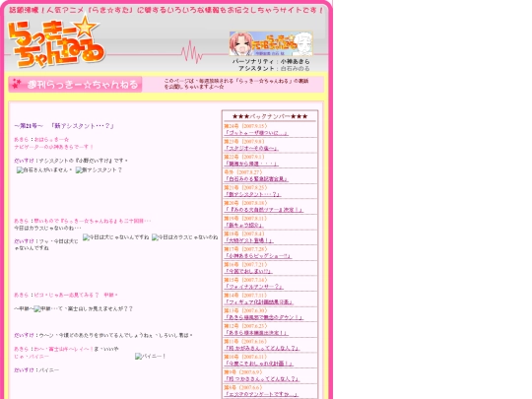Open back number 第19号 「新キャラ紹介」
532x399 pixels.
pyautogui.click(x=243, y=225)
